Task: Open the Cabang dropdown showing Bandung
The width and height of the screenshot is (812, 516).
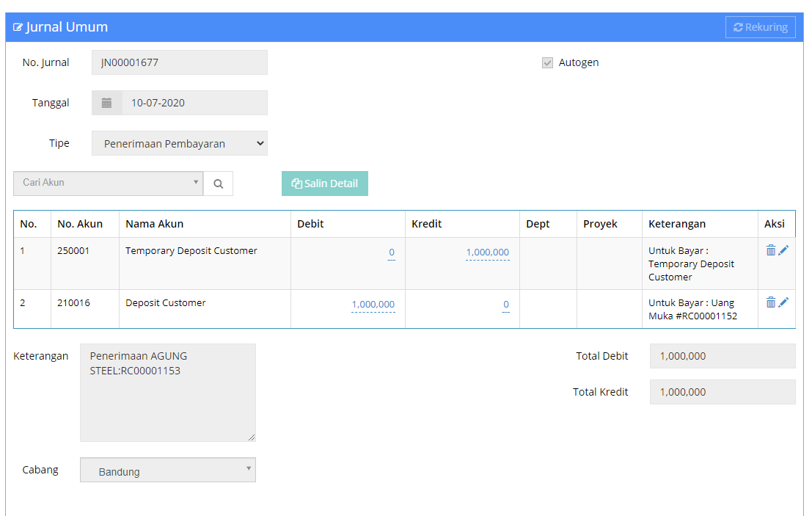Action: point(168,470)
